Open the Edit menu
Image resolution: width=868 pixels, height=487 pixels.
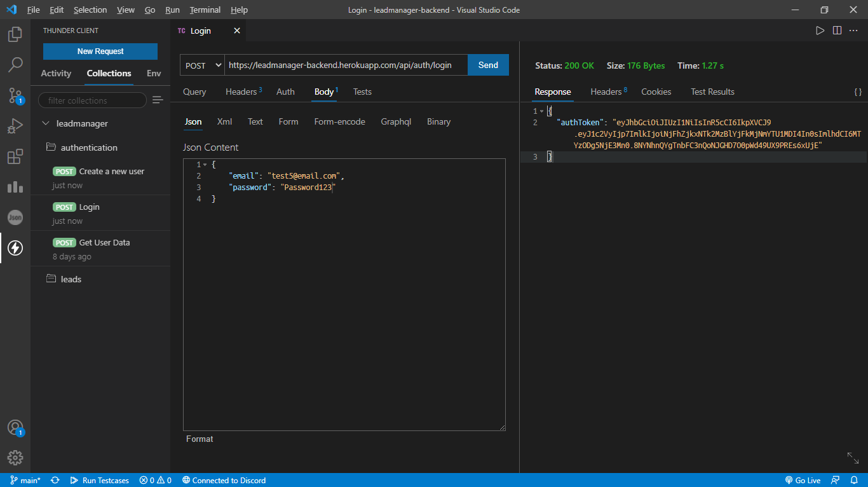pyautogui.click(x=57, y=10)
